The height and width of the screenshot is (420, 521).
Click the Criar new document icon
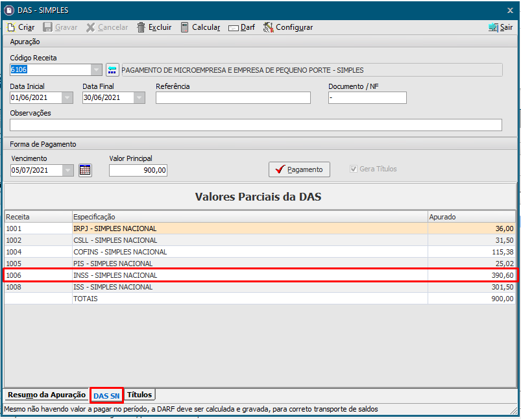point(11,27)
